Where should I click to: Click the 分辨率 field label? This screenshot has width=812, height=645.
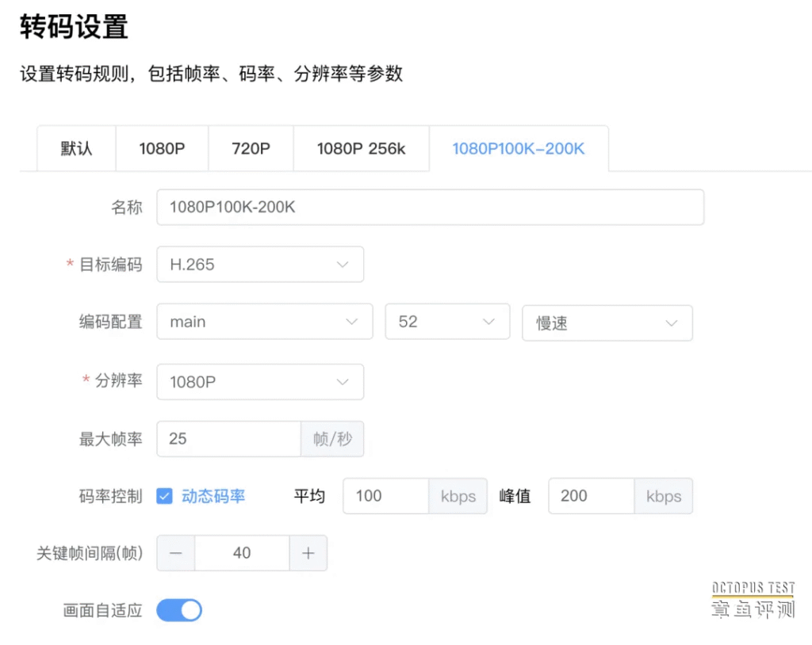click(x=119, y=380)
